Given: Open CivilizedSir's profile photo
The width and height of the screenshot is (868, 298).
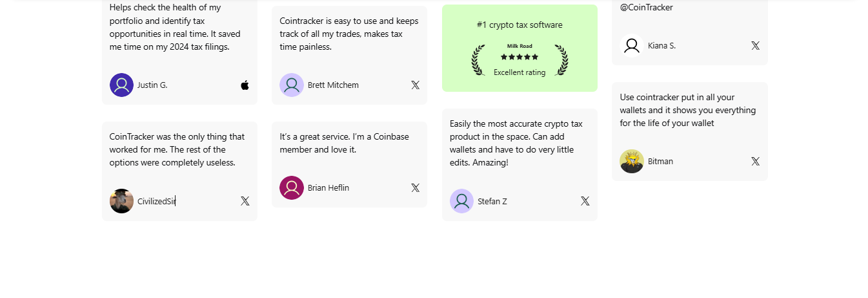Looking at the screenshot, I should click(x=121, y=201).
